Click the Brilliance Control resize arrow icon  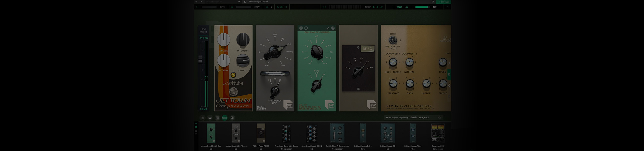(328, 28)
